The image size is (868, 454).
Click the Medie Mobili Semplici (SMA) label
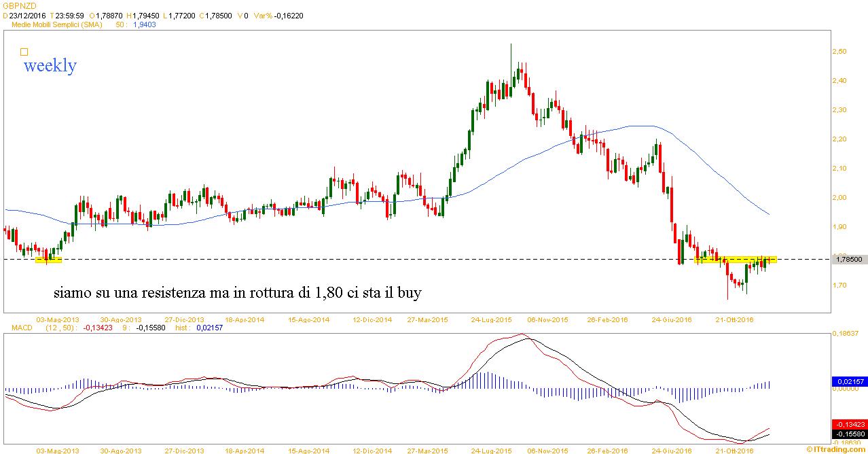57,24
